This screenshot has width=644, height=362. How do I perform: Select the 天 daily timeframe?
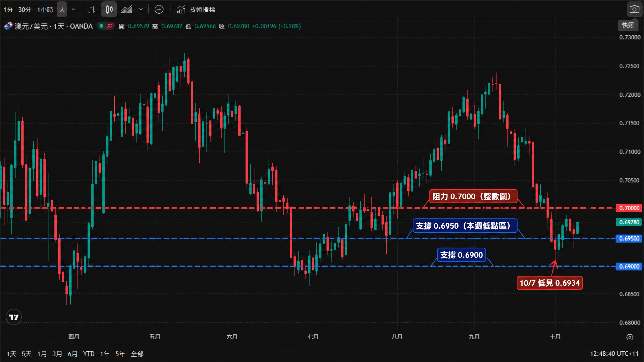pyautogui.click(x=62, y=9)
